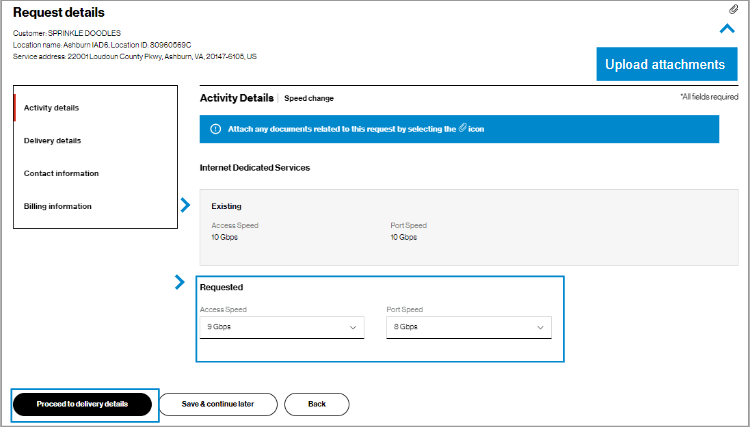Click the info icon in the blue banner
The height and width of the screenshot is (427, 750).
click(216, 130)
